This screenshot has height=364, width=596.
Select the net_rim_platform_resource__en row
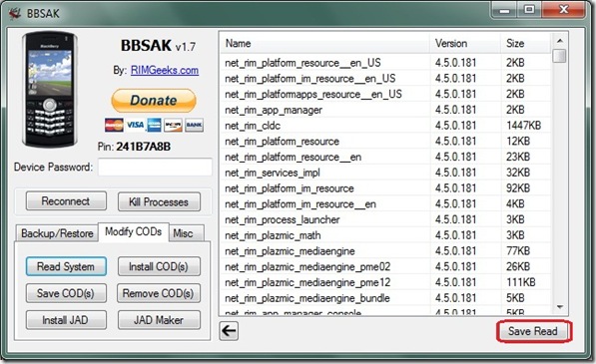[x=385, y=157]
